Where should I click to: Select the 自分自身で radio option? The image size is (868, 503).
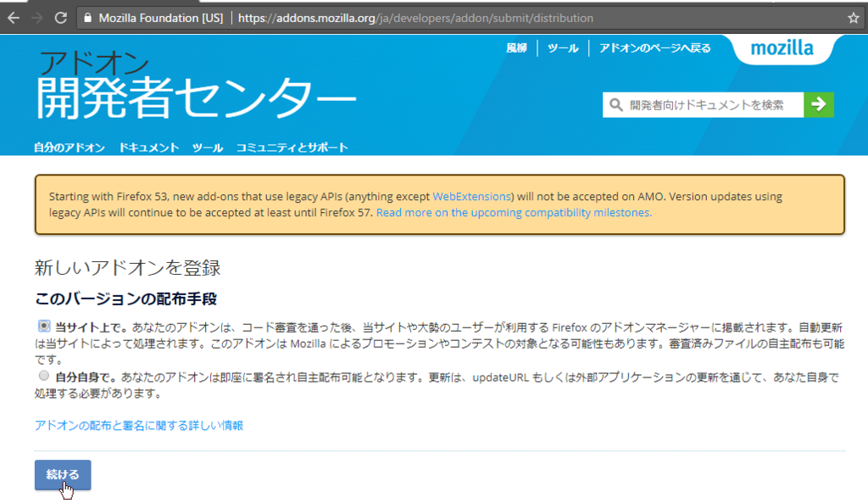pyautogui.click(x=44, y=376)
